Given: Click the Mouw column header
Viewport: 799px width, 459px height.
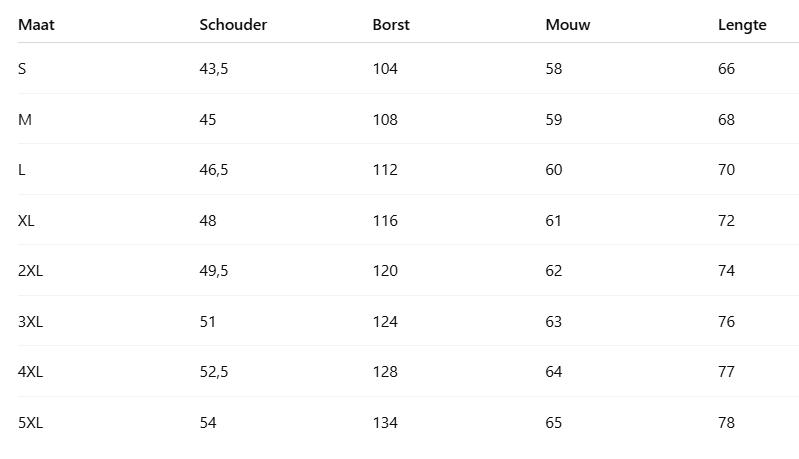Looking at the screenshot, I should coord(568,25).
